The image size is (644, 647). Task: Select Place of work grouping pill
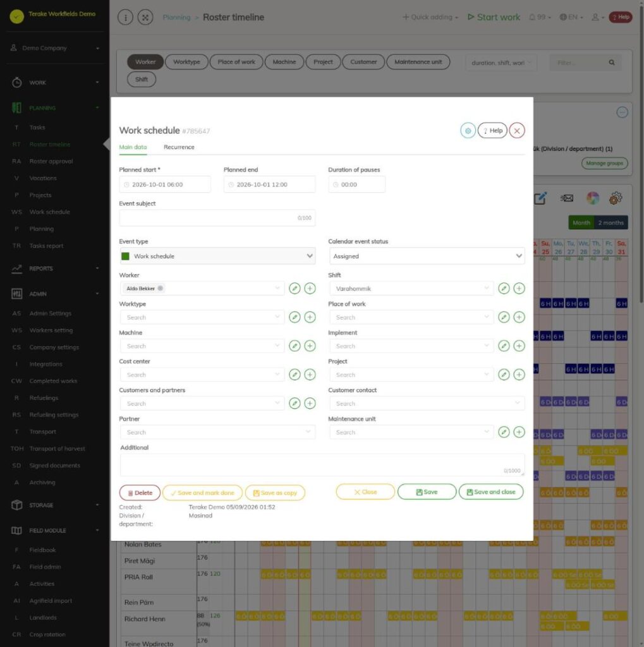click(x=236, y=62)
